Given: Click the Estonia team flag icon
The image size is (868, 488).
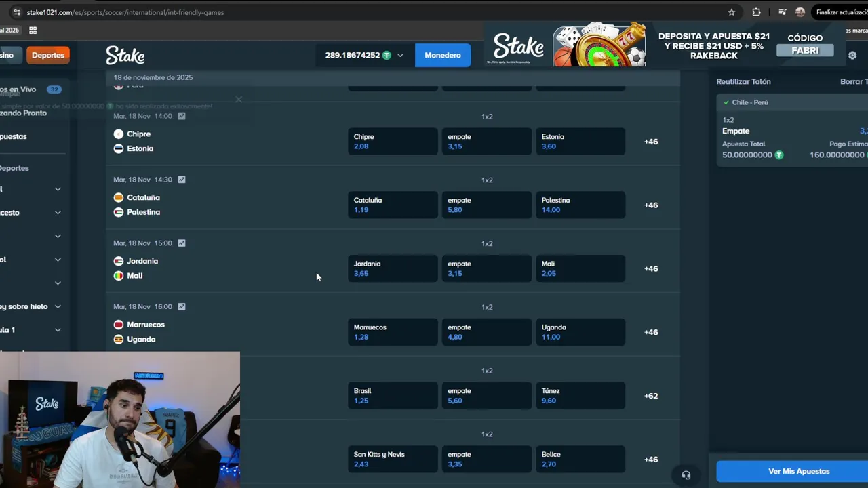Looking at the screenshot, I should click(119, 148).
